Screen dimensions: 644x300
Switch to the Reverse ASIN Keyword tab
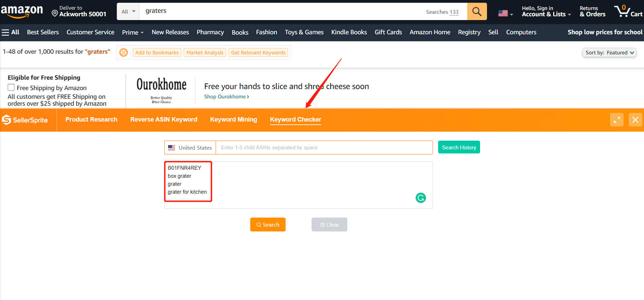click(164, 119)
